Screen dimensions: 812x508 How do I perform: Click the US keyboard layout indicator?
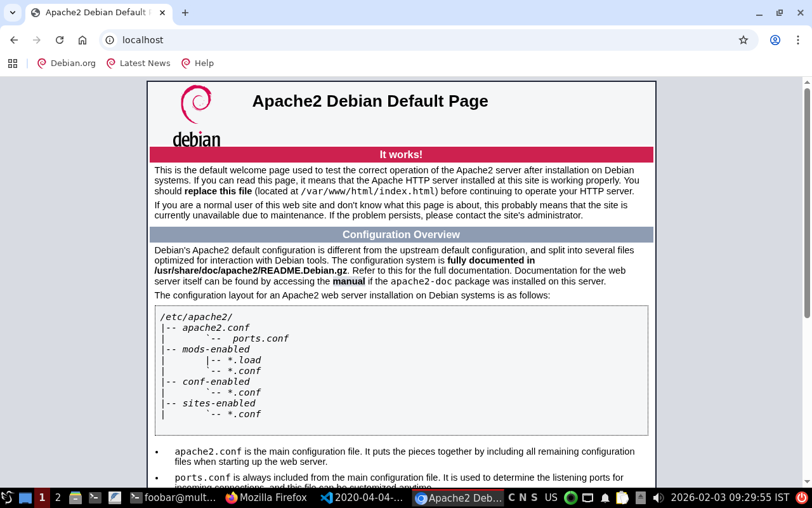551,498
